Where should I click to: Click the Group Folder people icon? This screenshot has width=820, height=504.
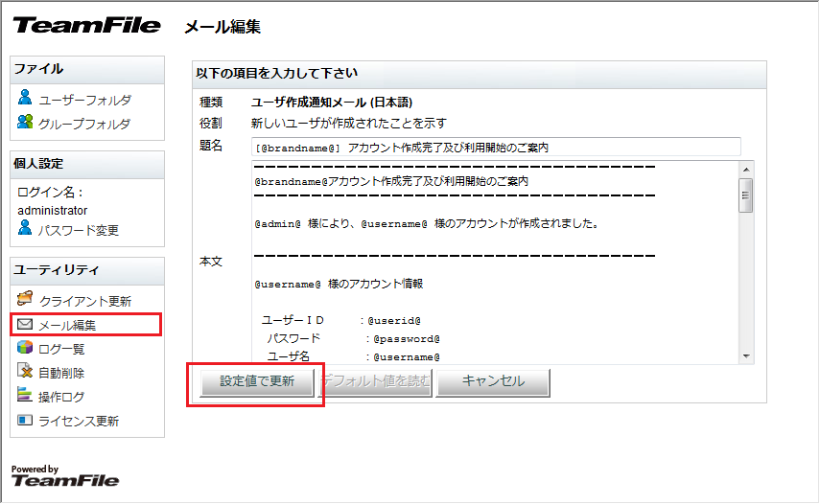(x=26, y=123)
